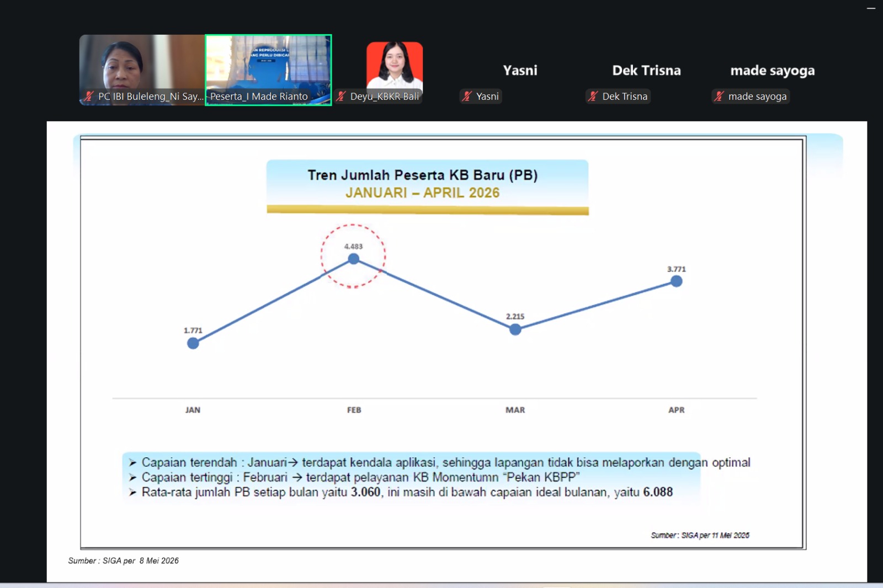Click muted microphone icon beside PC IBI Buleleng

coord(89,96)
